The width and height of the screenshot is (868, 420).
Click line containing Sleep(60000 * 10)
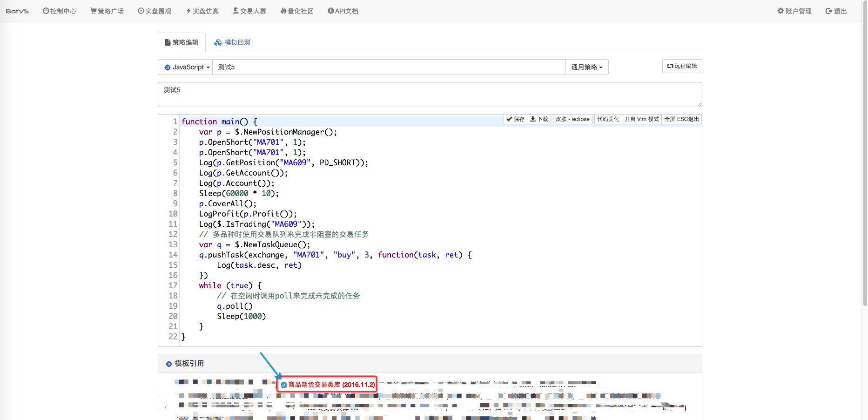(x=239, y=193)
